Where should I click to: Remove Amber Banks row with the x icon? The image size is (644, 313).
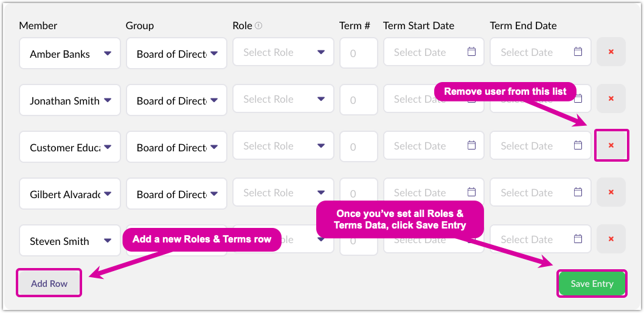pyautogui.click(x=611, y=52)
